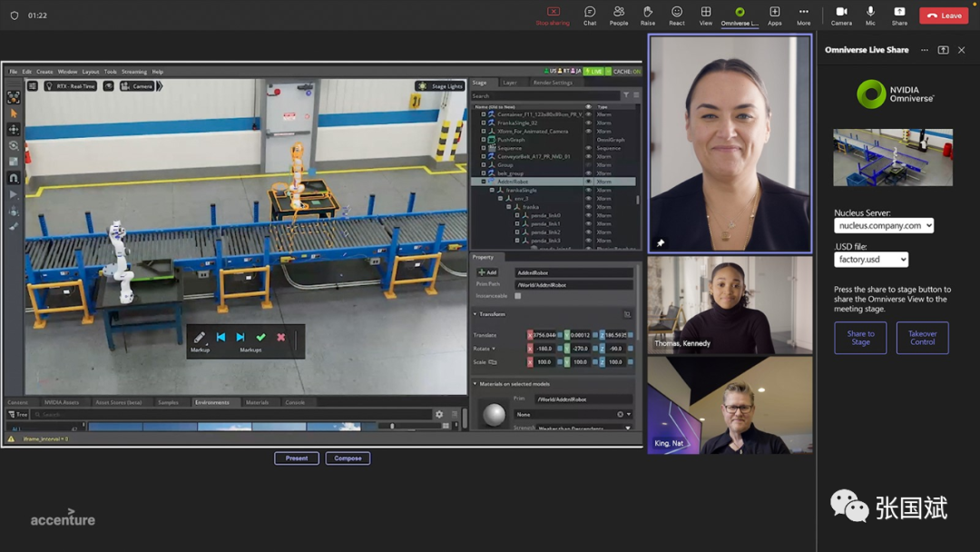Open the Stage filter funnel icon
Screen dimensions: 980x552
pos(625,95)
